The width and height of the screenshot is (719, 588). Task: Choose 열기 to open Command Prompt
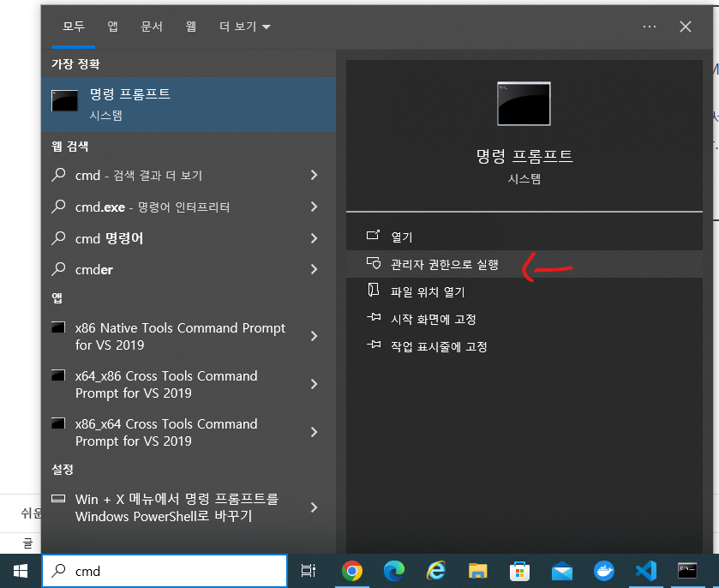[524, 237]
